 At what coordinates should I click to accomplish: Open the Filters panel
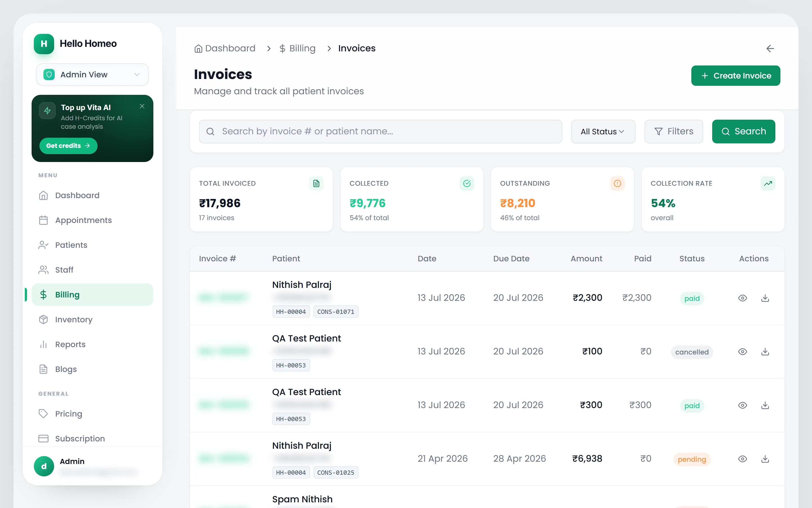[x=673, y=131]
